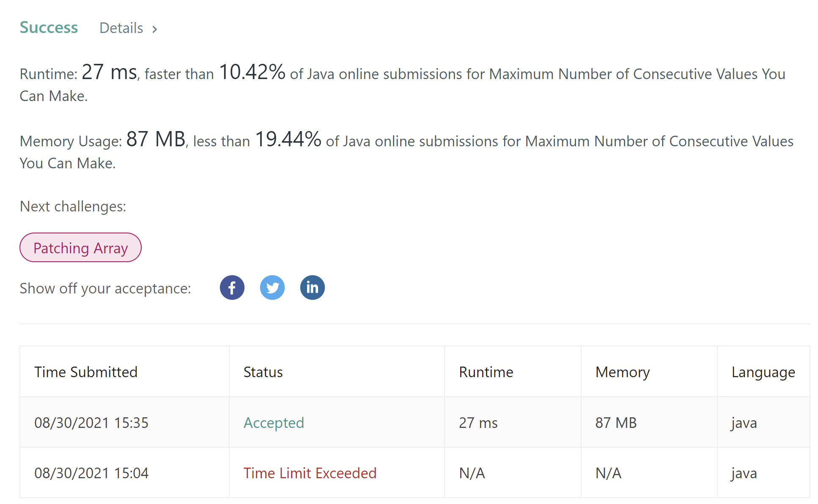The height and width of the screenshot is (504, 818).
Task: Click the Memory column header
Action: pos(623,372)
